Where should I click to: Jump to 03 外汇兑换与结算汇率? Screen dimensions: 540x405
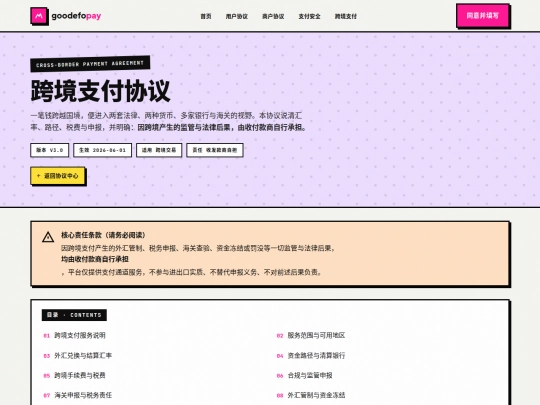[x=77, y=355]
